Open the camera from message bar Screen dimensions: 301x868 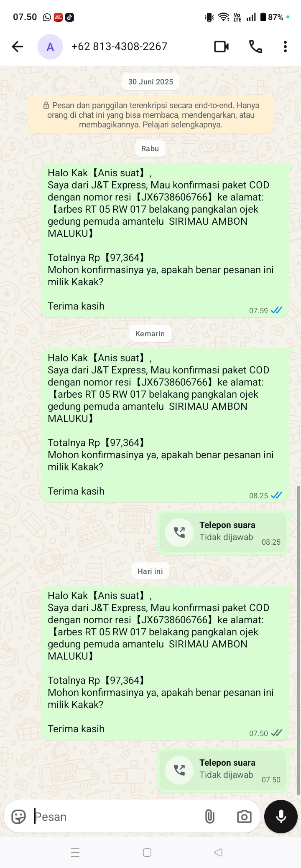click(244, 817)
